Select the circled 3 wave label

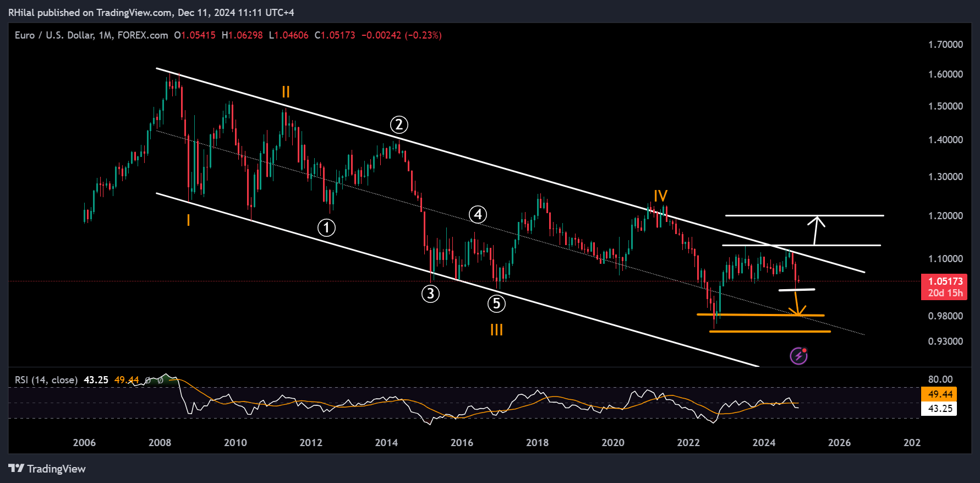point(430,294)
